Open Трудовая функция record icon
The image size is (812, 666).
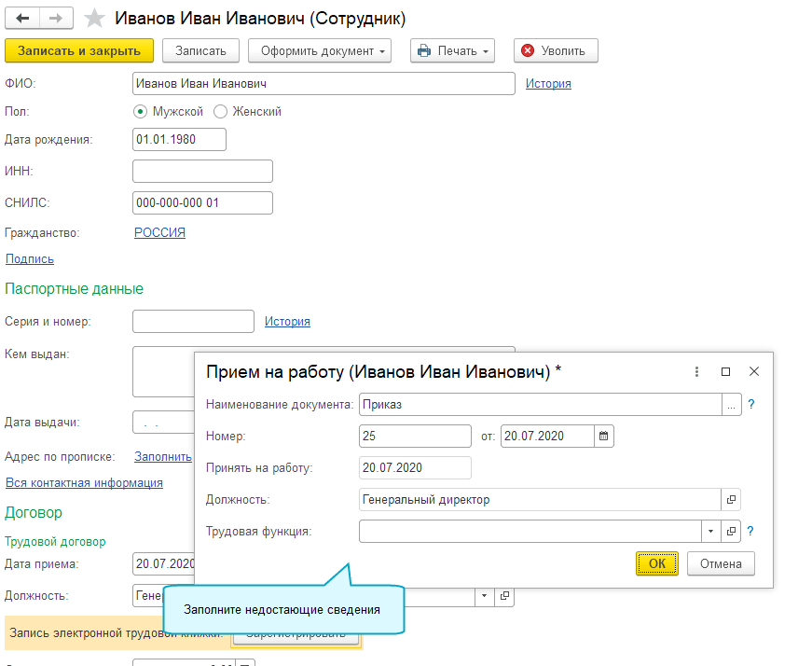(731, 531)
